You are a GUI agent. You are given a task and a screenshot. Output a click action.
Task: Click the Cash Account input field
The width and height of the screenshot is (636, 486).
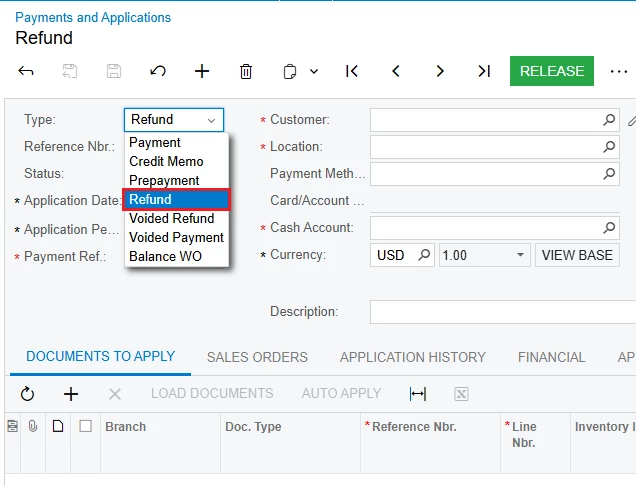[494, 228]
